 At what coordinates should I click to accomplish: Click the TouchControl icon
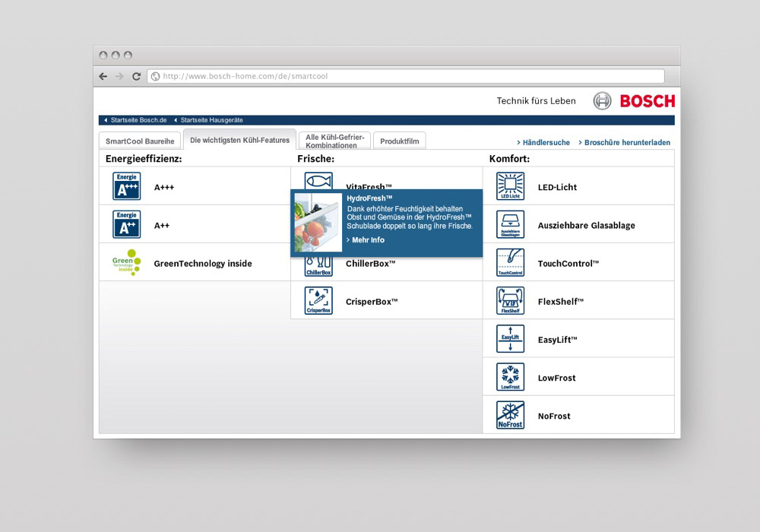coord(511,262)
